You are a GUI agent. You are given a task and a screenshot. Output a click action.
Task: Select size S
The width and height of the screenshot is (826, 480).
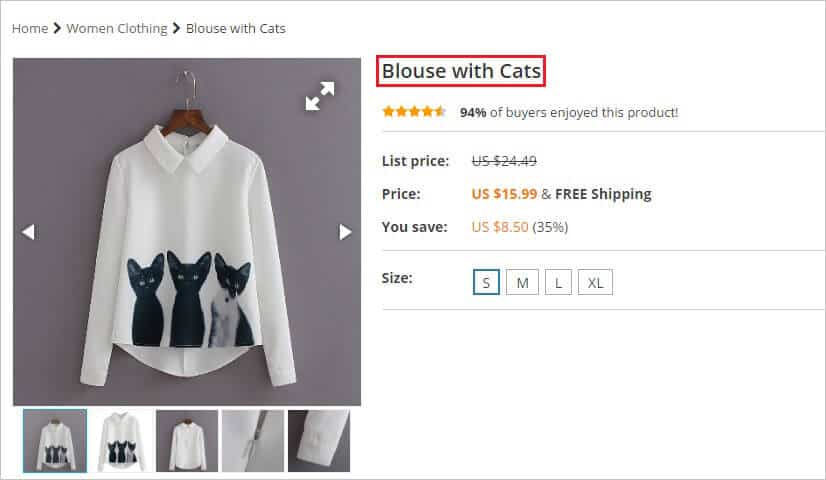pos(486,282)
